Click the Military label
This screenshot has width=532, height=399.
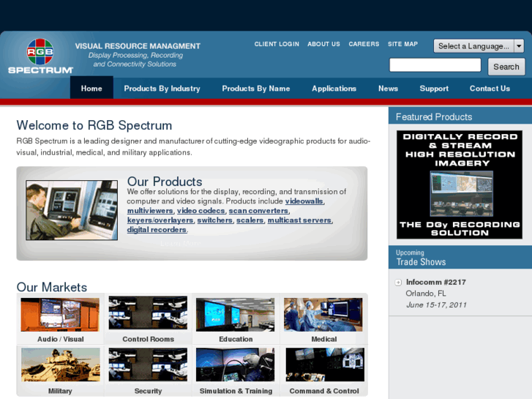coord(60,391)
